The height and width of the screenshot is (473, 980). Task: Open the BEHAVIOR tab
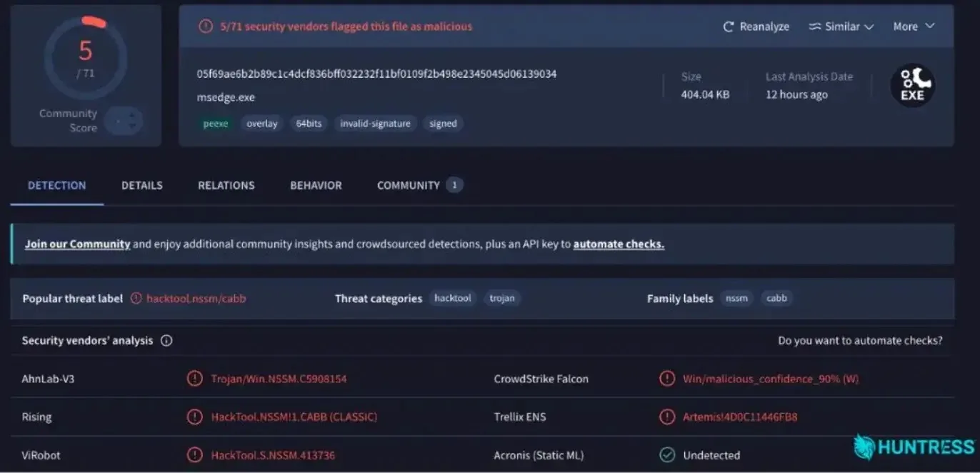click(x=316, y=185)
